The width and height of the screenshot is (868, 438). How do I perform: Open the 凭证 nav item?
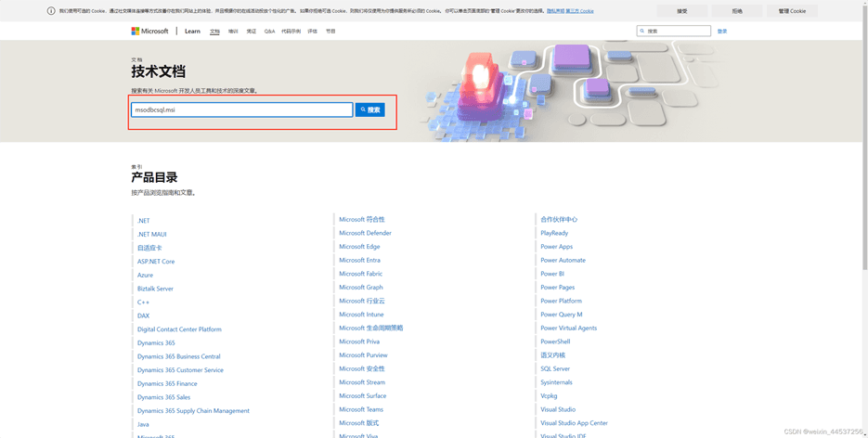click(252, 32)
